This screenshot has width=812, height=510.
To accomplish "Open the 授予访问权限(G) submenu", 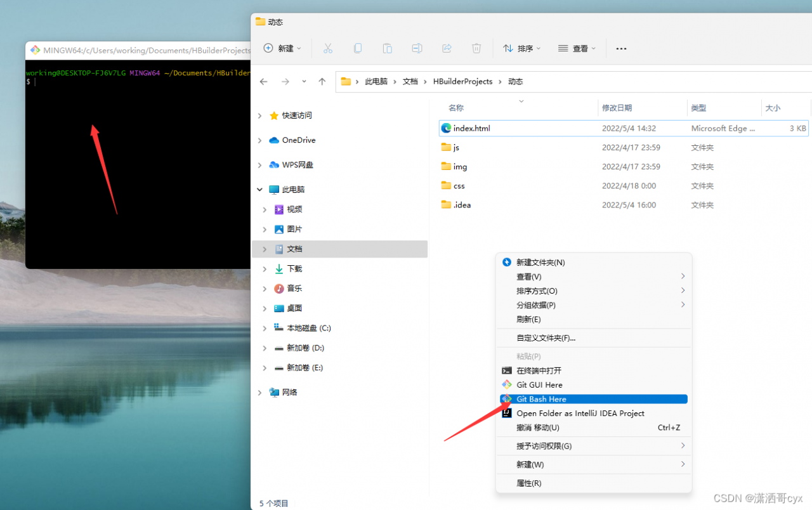I will coord(594,446).
